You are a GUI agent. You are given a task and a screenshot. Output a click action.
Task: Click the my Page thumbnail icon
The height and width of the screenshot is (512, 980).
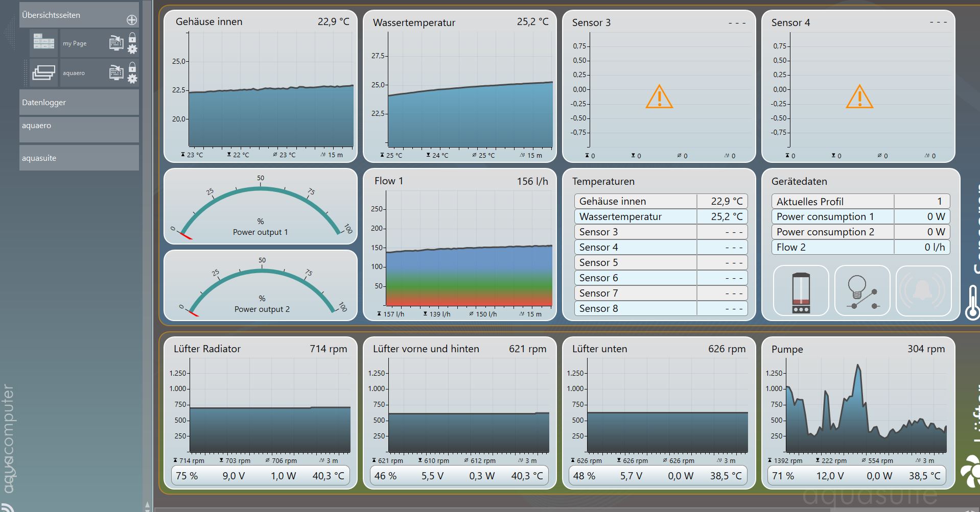[44, 43]
